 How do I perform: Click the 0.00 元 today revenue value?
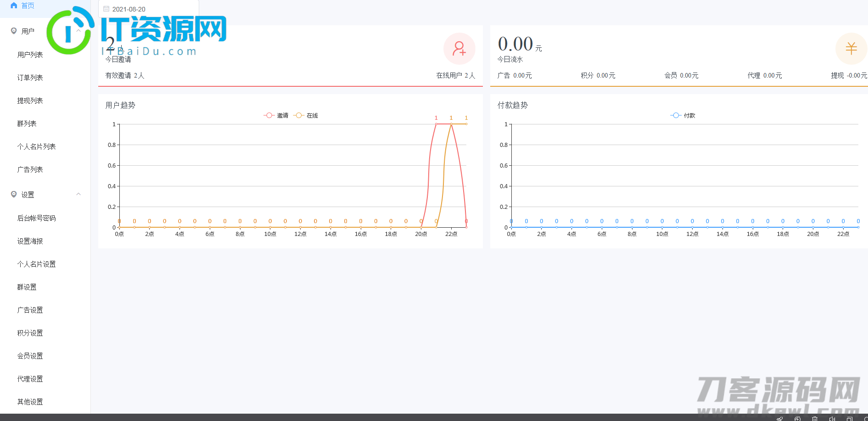(520, 44)
